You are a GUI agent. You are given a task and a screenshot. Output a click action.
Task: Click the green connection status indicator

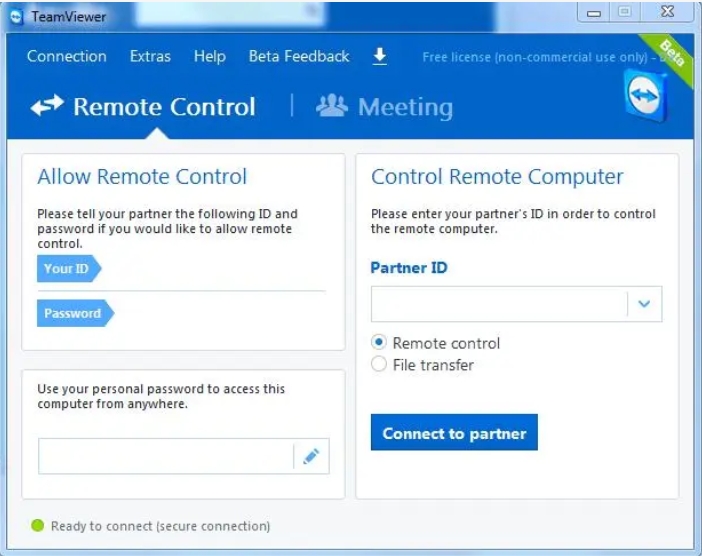click(38, 526)
